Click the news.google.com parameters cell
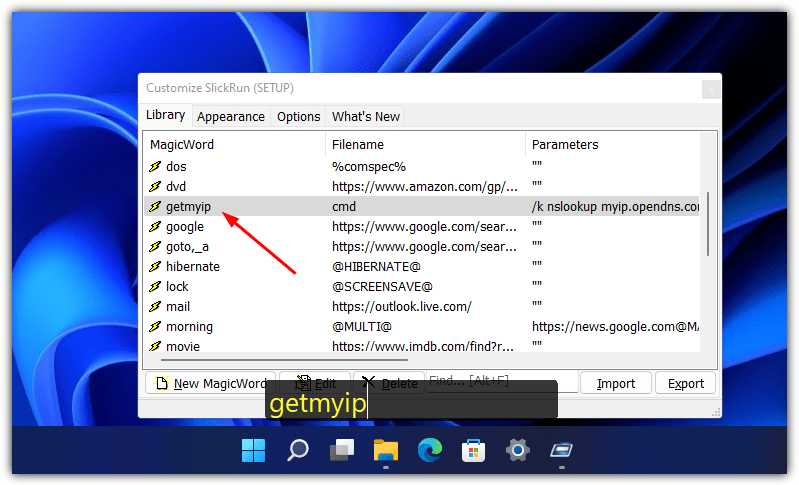Screen dimensions: 799x485 point(615,327)
